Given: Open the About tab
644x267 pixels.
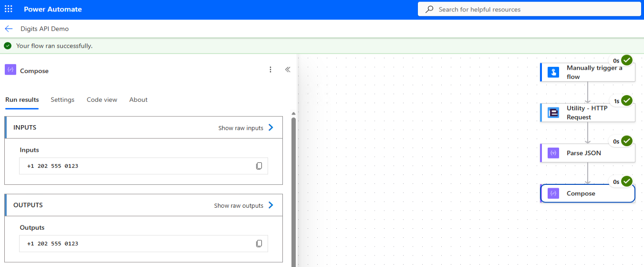Looking at the screenshot, I should click(x=138, y=99).
